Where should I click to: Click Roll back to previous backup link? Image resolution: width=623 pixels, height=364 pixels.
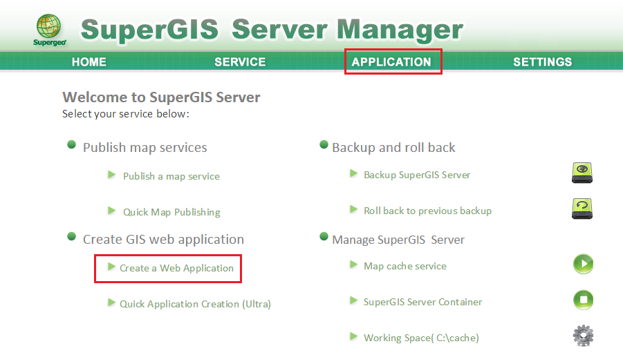(427, 211)
